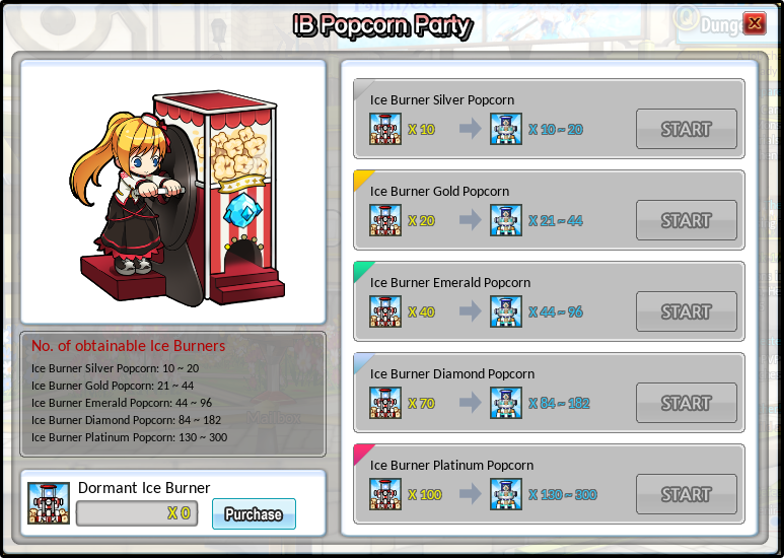
Task: Start the Ice Burner Diamond Popcorn
Action: click(686, 403)
